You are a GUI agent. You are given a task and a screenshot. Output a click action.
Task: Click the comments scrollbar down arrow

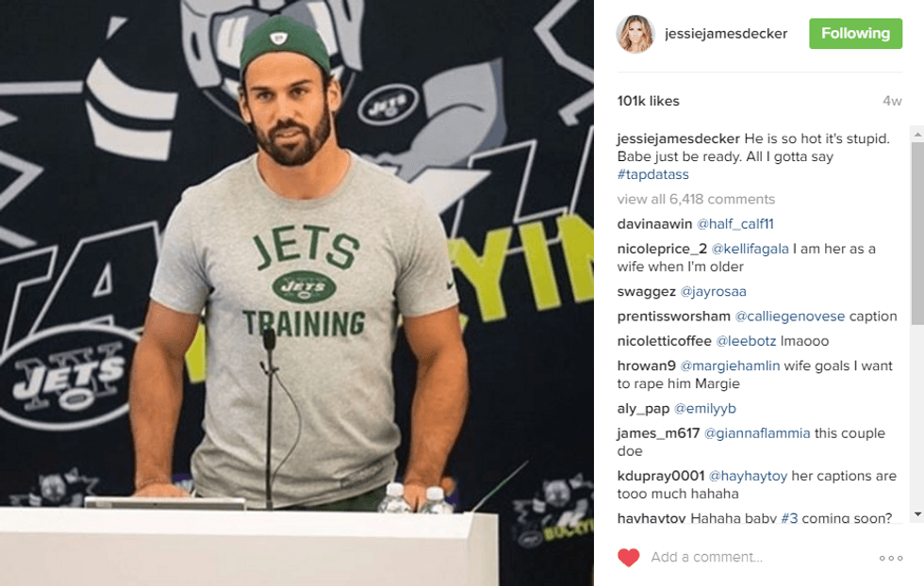click(917, 514)
